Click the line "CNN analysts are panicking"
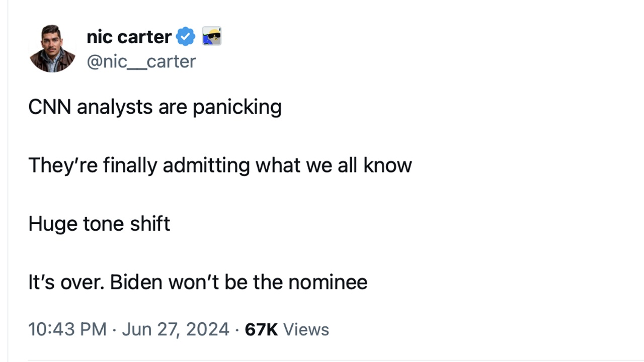 (x=155, y=107)
